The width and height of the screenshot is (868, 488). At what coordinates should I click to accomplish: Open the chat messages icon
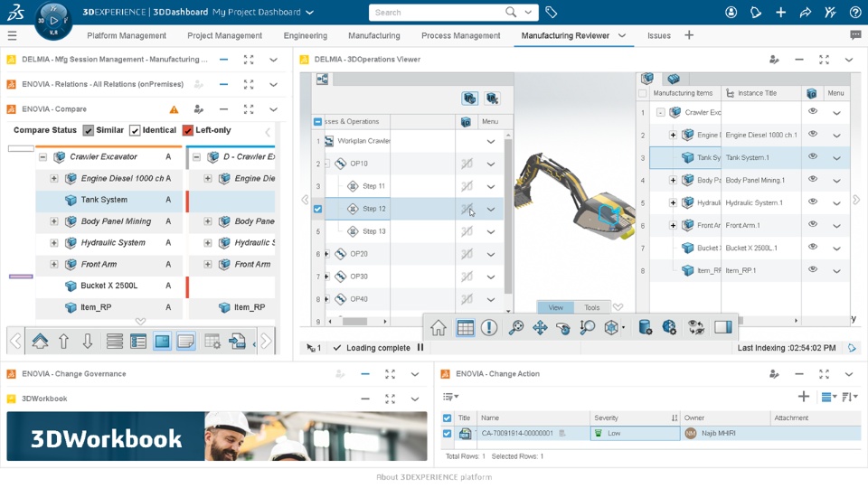(855, 35)
